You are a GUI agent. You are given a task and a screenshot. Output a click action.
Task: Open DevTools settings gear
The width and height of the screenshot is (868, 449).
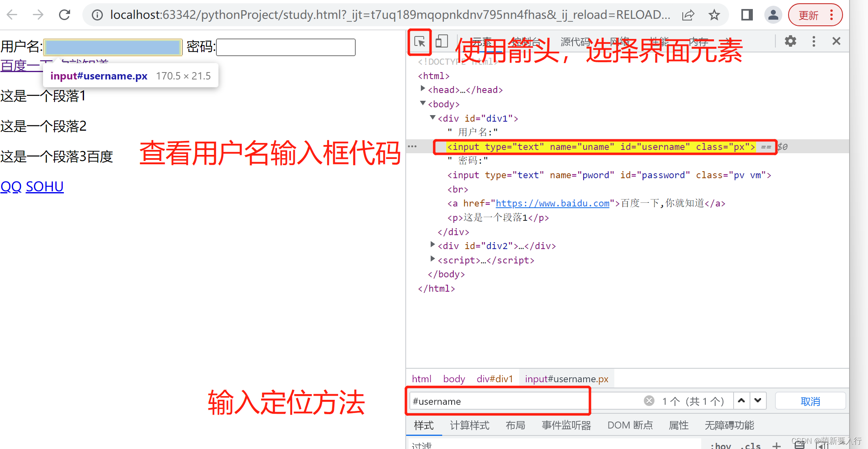point(791,41)
